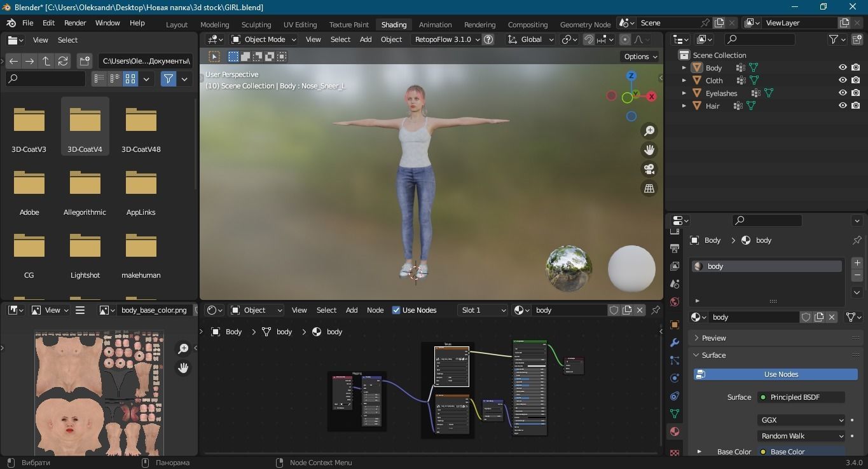Open the Slot 1 dropdown in node editor

click(483, 310)
